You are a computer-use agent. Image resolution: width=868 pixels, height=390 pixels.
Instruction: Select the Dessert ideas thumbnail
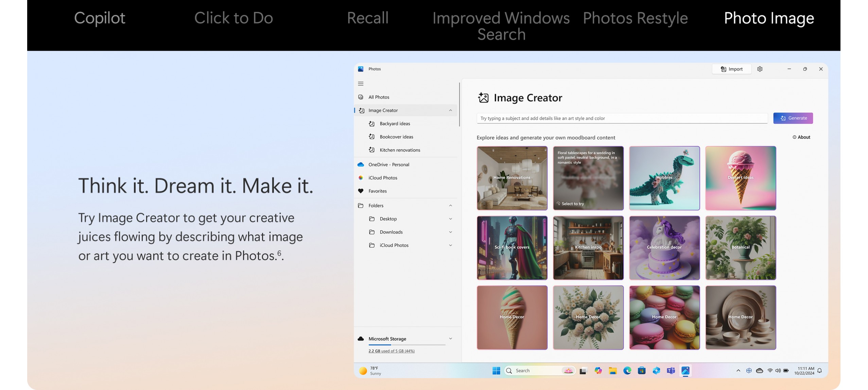741,178
